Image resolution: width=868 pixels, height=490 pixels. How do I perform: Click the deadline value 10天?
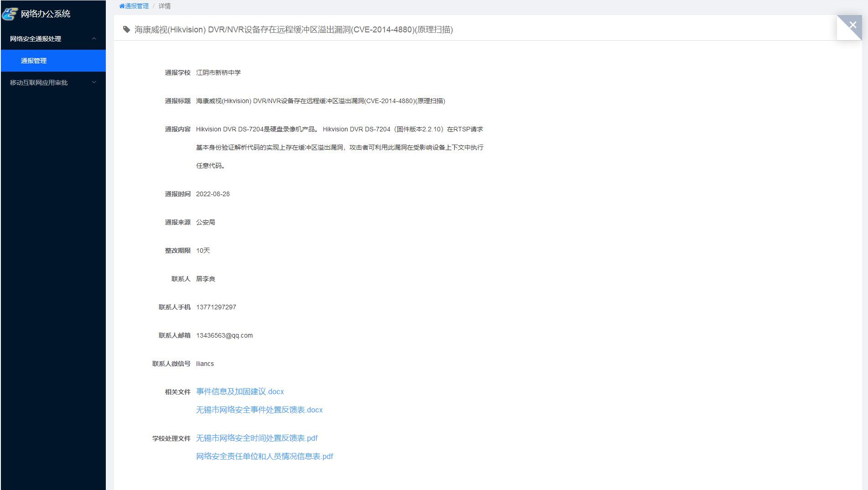point(203,250)
